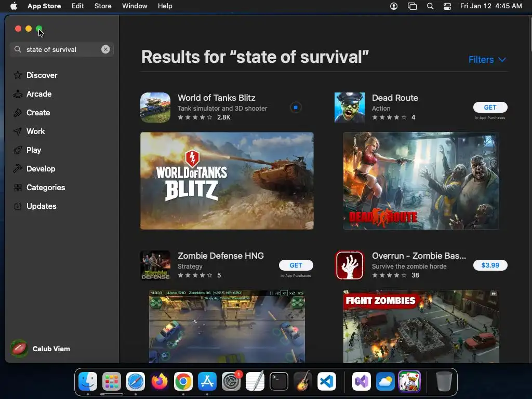
Task: Open World of Tanks Blitz title
Action: [217, 98]
